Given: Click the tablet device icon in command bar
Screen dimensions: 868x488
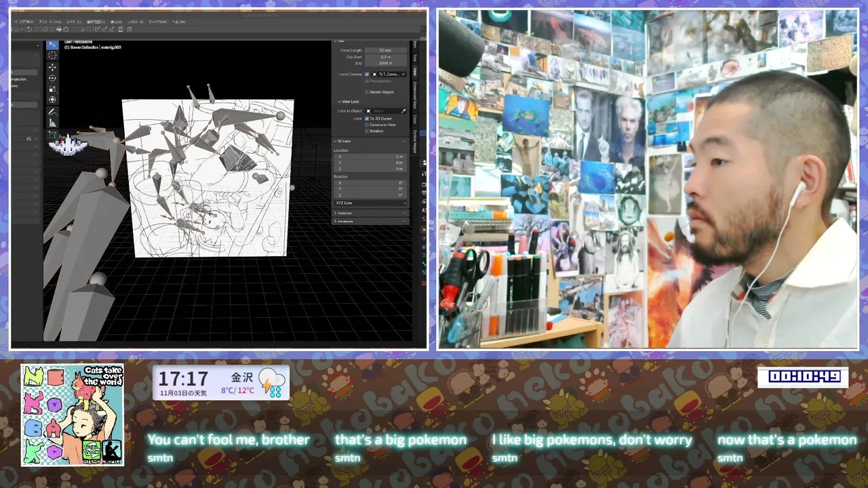Looking at the screenshot, I should tap(120, 29).
